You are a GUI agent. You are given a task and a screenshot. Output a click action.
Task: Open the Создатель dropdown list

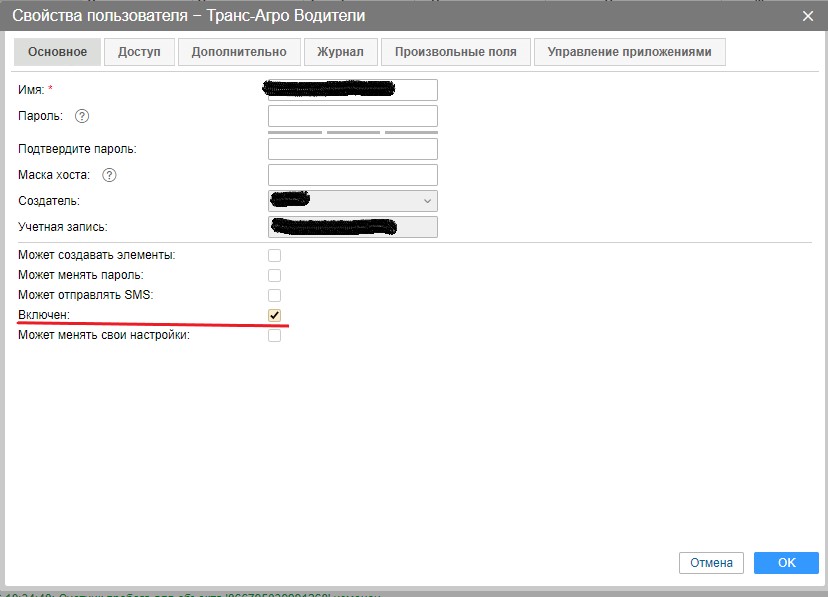pos(353,201)
